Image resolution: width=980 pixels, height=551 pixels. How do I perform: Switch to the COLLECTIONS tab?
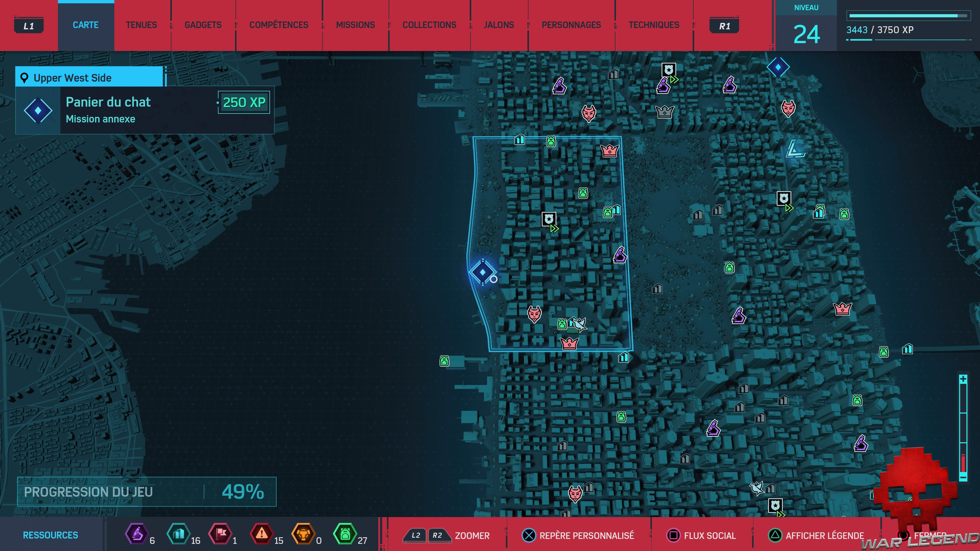coord(429,25)
